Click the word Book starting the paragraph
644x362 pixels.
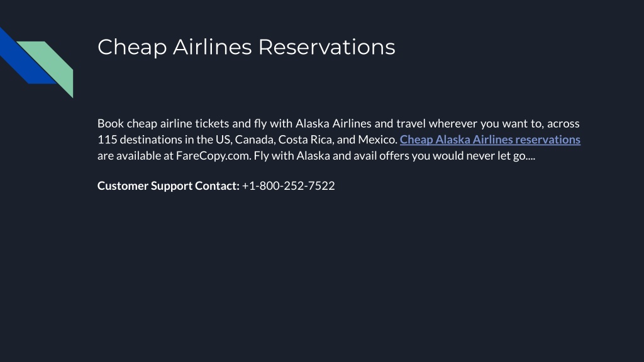click(111, 124)
